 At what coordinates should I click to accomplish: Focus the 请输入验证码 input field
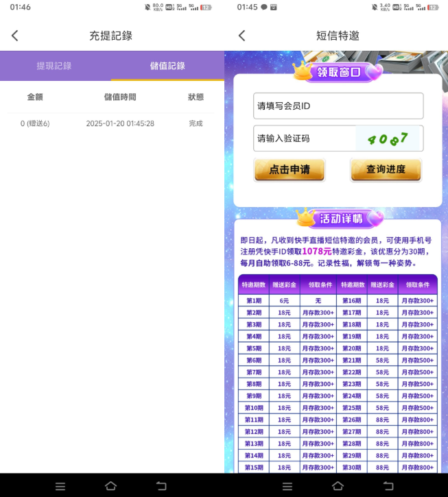[304, 138]
